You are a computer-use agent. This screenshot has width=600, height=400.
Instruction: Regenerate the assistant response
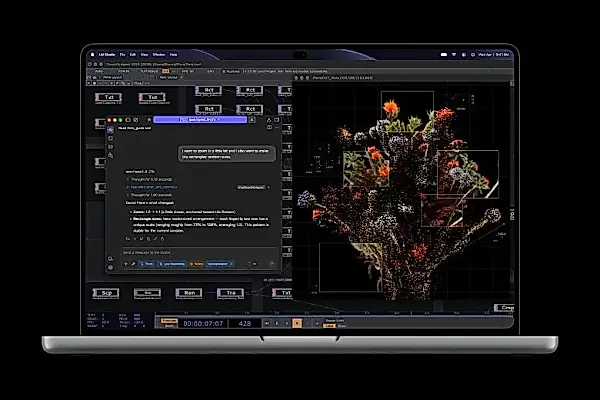coord(127,239)
